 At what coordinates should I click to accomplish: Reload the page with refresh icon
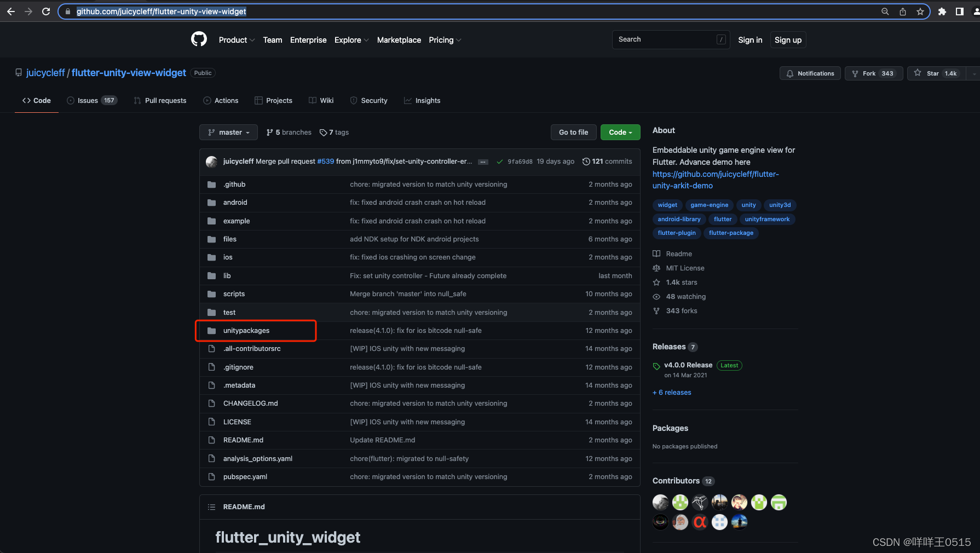46,11
